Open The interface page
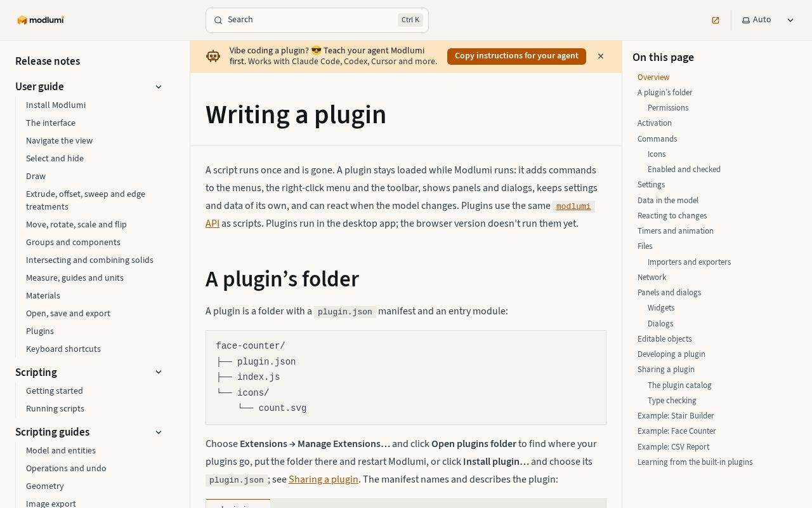Screen dimensions: 812x508 tap(51, 123)
